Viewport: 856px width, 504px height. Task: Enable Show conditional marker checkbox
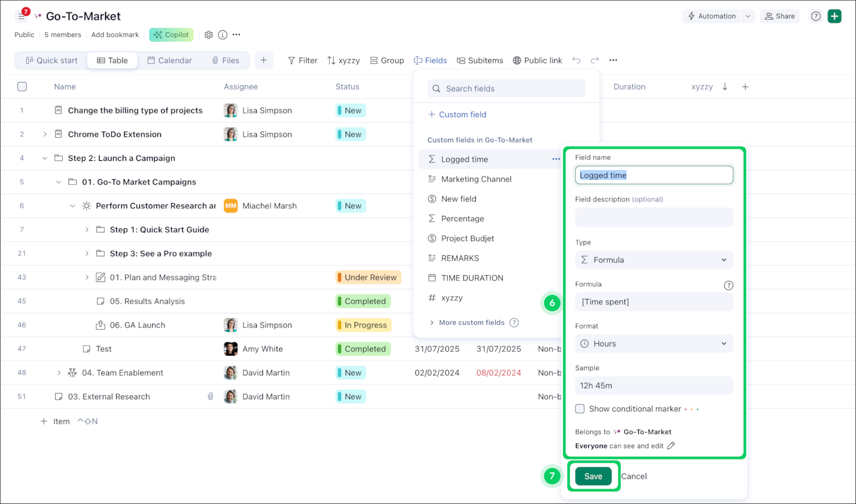click(x=580, y=409)
